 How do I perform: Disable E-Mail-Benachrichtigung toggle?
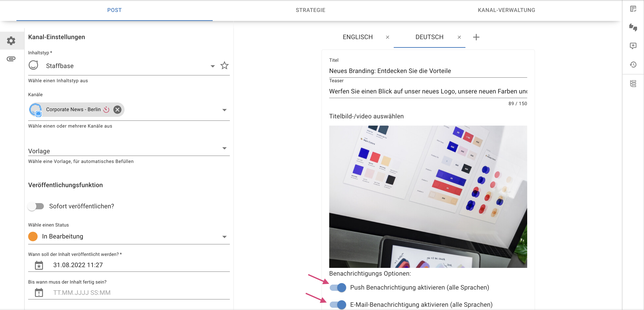[338, 305]
